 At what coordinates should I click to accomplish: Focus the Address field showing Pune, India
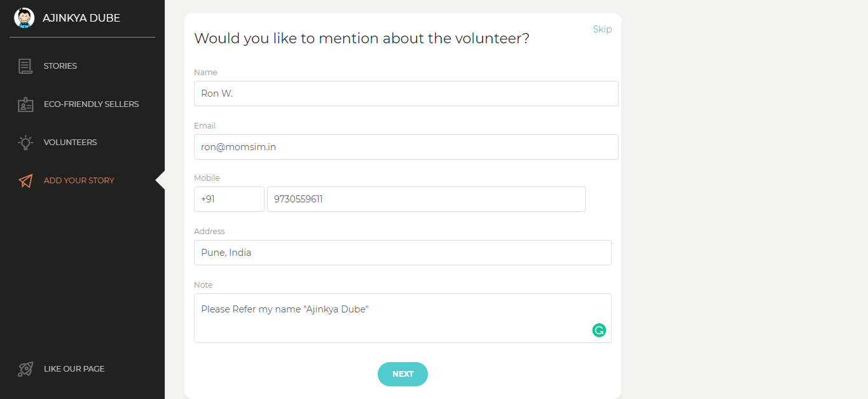pyautogui.click(x=403, y=253)
